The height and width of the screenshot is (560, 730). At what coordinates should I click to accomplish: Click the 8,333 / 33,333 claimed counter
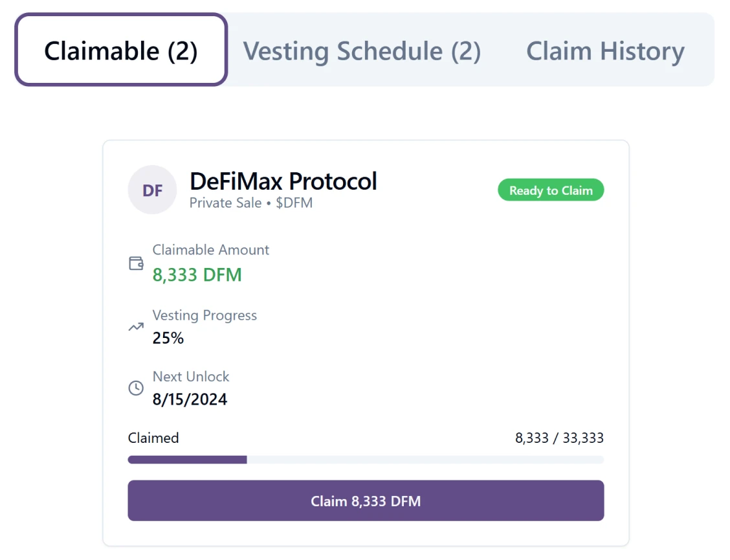[x=558, y=438]
